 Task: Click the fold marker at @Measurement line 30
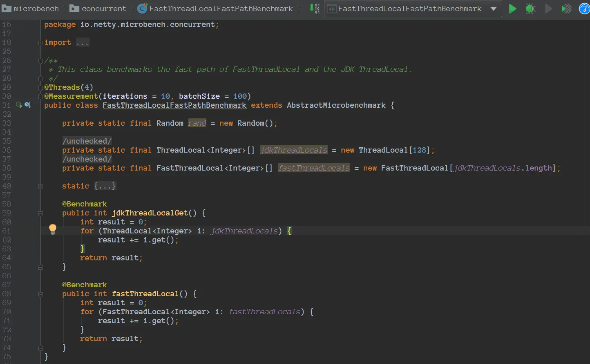(x=40, y=96)
